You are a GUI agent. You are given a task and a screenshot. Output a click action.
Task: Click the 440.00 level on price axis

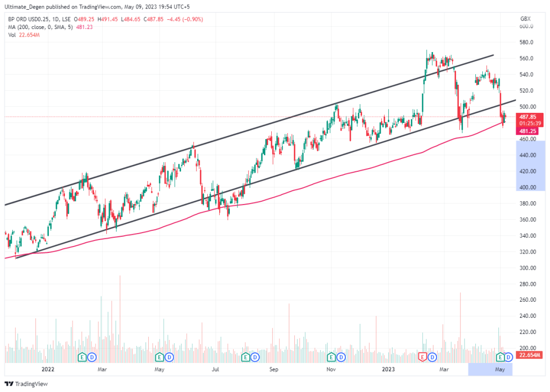click(x=527, y=155)
